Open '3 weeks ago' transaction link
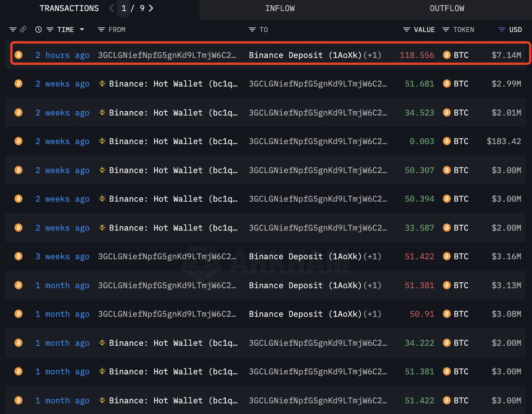The width and height of the screenshot is (532, 414). [x=63, y=256]
